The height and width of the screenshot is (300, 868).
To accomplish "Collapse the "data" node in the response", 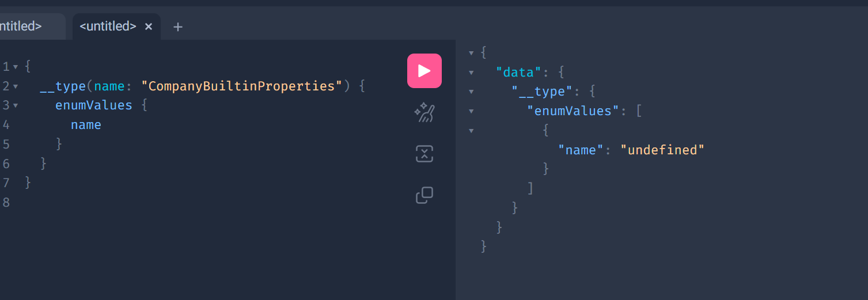I will [471, 73].
